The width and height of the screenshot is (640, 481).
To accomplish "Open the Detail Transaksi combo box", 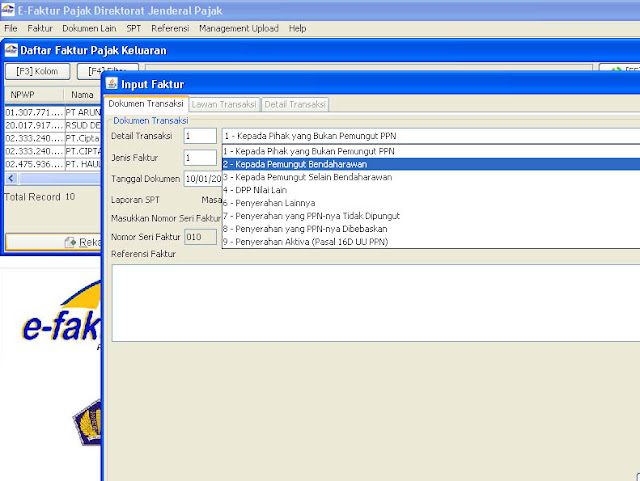I will click(x=431, y=136).
